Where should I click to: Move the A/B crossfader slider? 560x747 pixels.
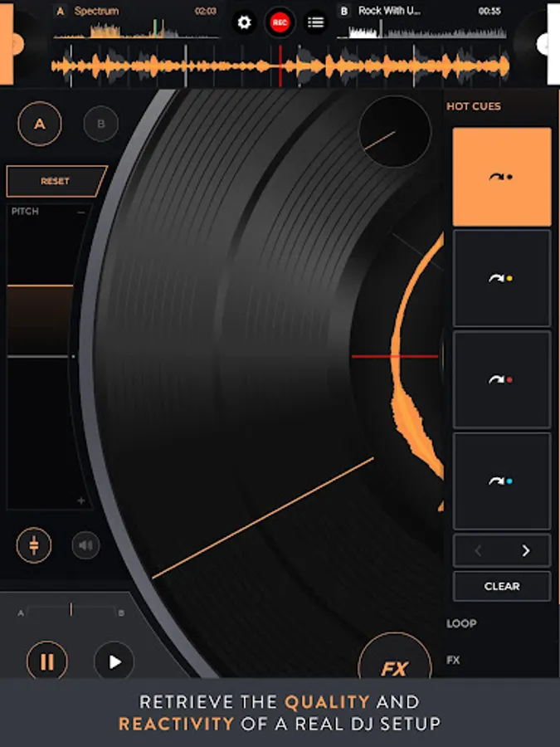(x=71, y=610)
